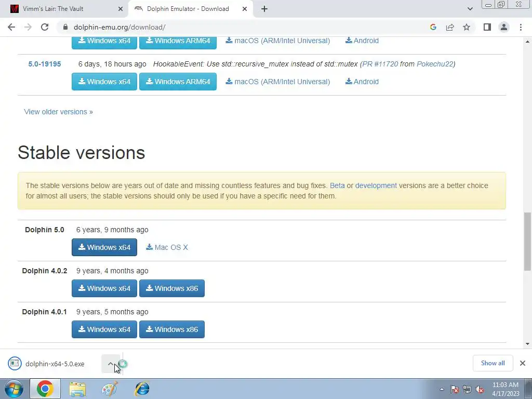This screenshot has height=399, width=532.
Task: Follow the Beta link in notice
Action: coord(337,185)
